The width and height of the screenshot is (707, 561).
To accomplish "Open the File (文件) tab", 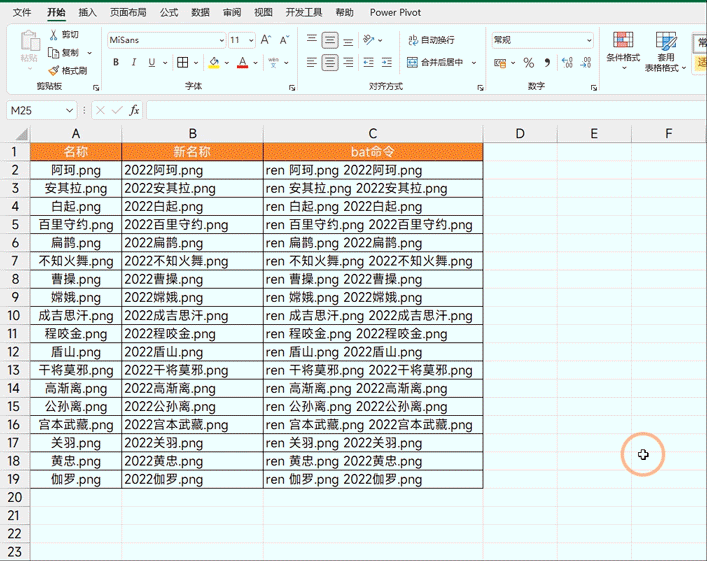I will [22, 13].
